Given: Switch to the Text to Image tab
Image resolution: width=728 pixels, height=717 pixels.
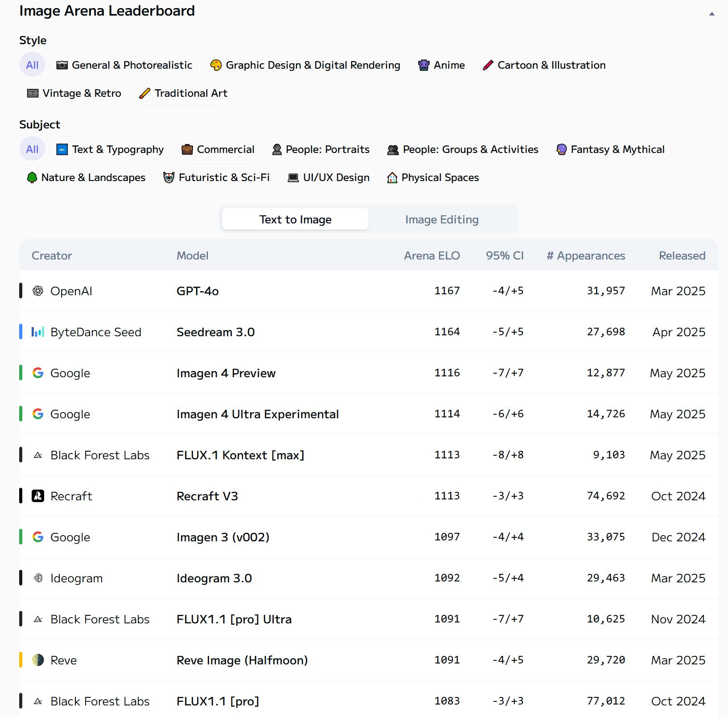Looking at the screenshot, I should coord(295,219).
